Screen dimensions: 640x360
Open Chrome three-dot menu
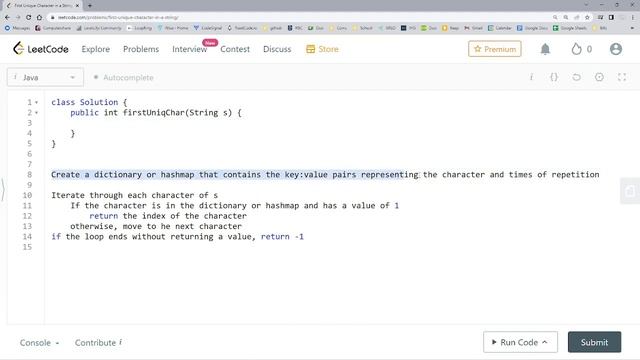(x=633, y=17)
